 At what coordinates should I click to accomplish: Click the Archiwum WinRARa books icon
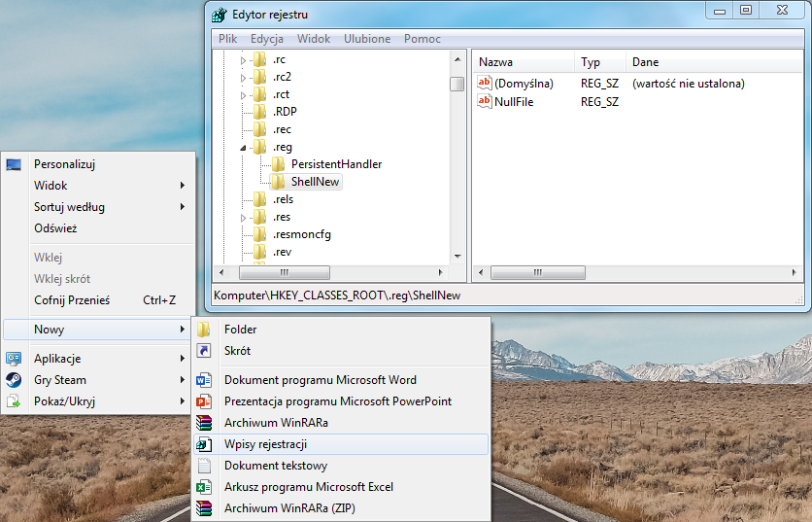click(204, 423)
